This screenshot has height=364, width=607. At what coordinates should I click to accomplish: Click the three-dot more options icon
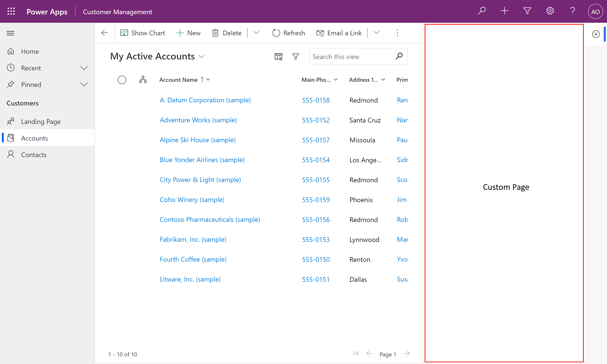click(x=397, y=32)
